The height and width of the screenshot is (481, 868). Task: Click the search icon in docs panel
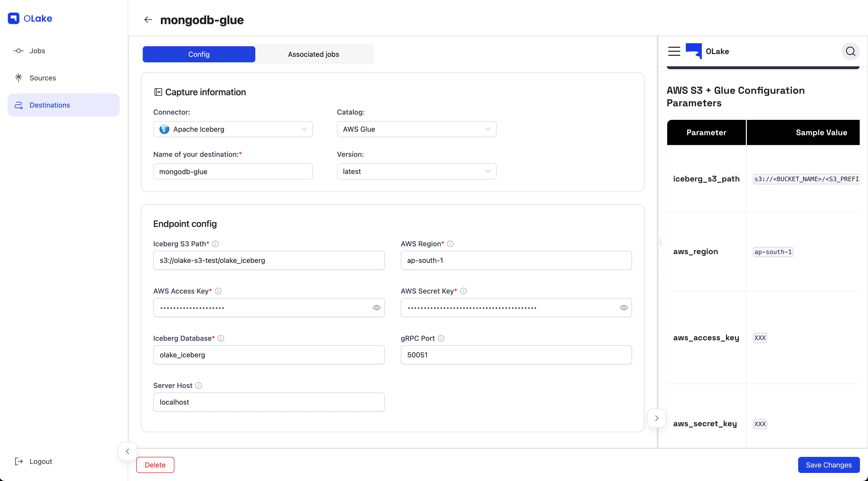[x=850, y=51]
